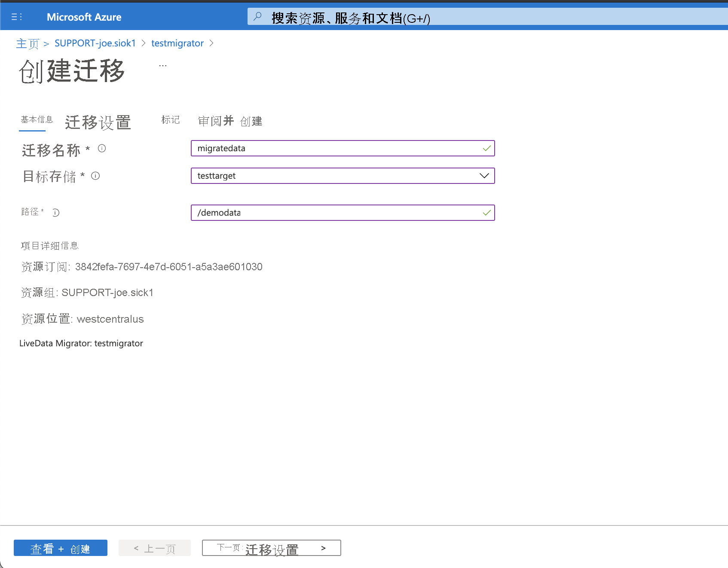Select the 标记 tab
This screenshot has width=728, height=568.
pos(170,121)
